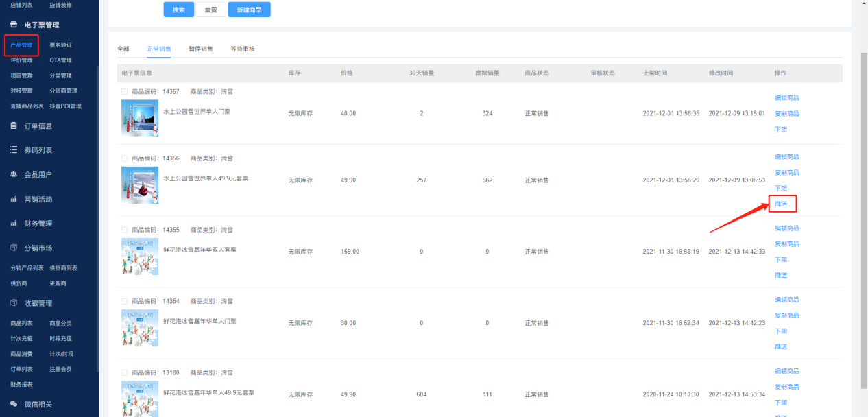Click the 财务管理 bar chart icon

click(x=14, y=224)
